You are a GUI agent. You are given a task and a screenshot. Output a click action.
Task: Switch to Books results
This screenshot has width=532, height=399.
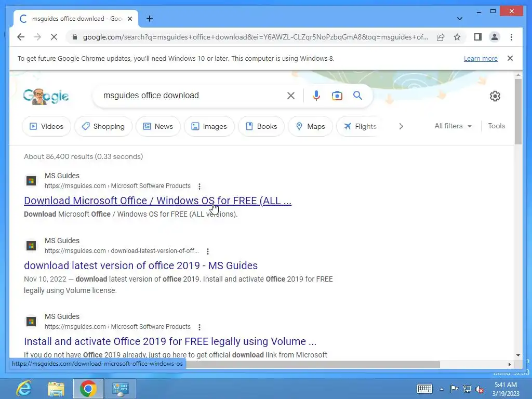click(x=261, y=126)
